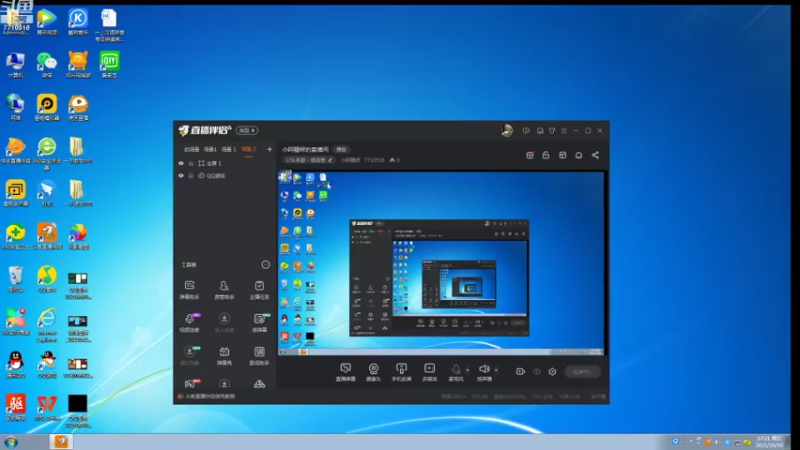
Task: Collapse the 工具箱 toolbox with circle button
Action: click(265, 264)
